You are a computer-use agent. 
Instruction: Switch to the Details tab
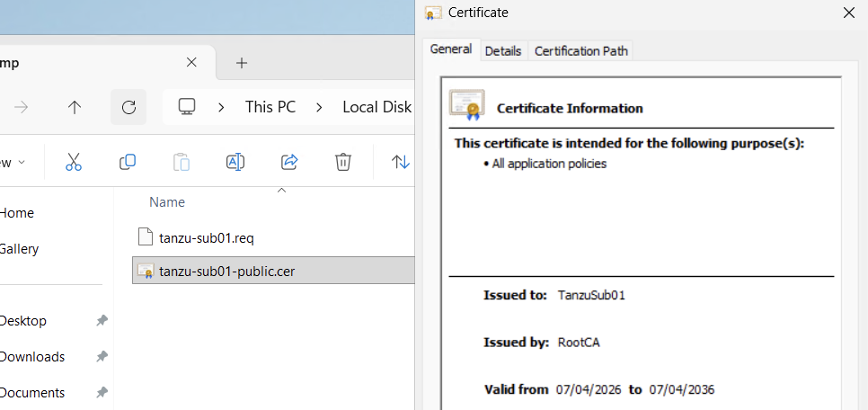[x=502, y=51]
